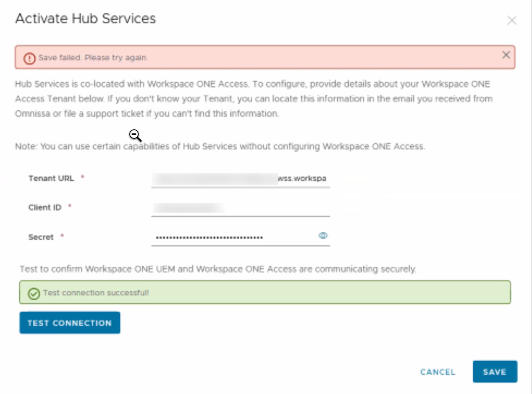The height and width of the screenshot is (394, 532).
Task: Focus the Secret input field
Action: click(x=240, y=237)
